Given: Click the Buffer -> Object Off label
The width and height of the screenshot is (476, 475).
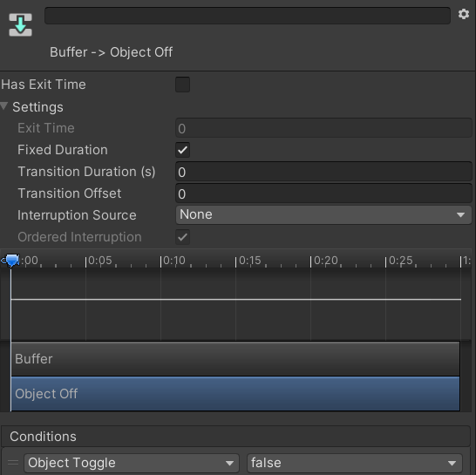Looking at the screenshot, I should pos(111,52).
